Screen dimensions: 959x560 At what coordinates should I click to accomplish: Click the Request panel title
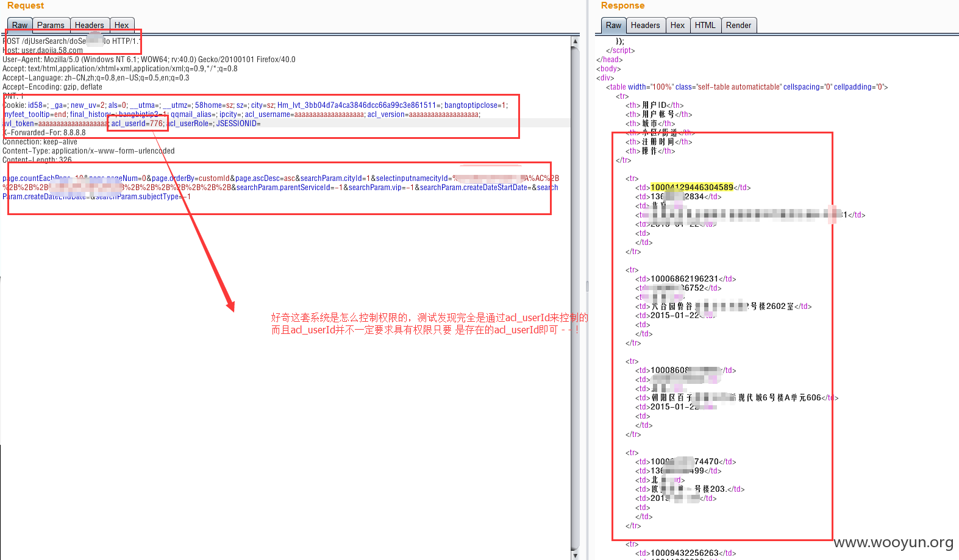pos(26,5)
